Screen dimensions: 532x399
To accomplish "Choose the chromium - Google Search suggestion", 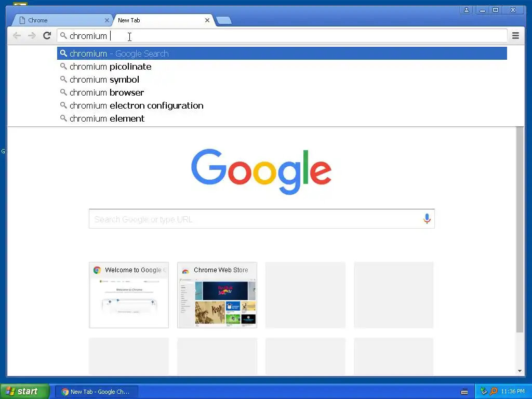I will tap(282, 54).
